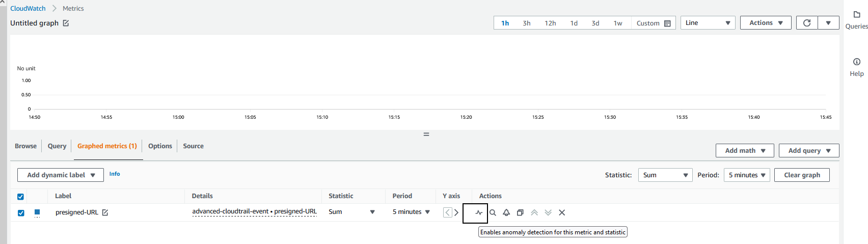Set time range to 3h
868x244 pixels.
(x=527, y=23)
